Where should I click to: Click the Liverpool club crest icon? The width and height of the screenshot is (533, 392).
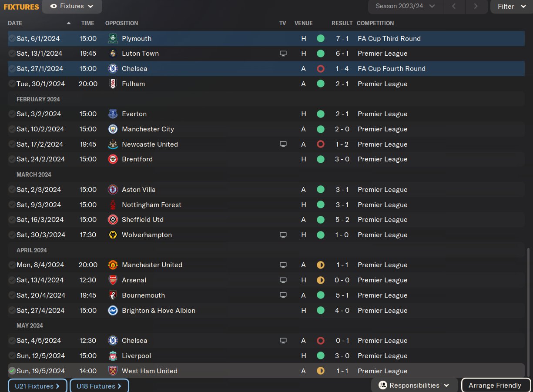pos(113,356)
